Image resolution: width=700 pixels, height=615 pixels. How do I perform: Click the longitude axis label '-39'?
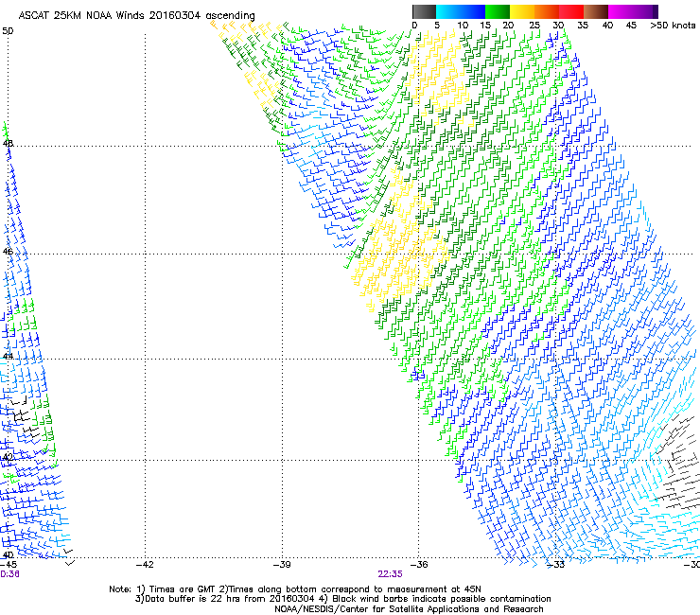tap(282, 565)
